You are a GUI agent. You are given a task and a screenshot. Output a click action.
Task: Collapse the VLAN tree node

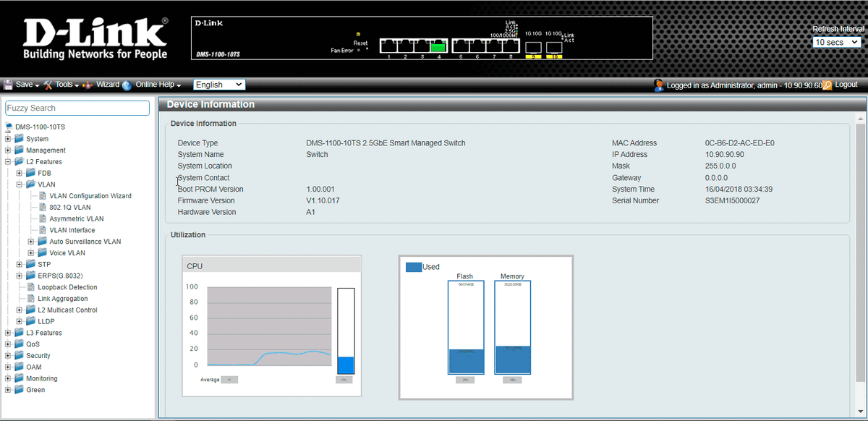click(x=20, y=184)
